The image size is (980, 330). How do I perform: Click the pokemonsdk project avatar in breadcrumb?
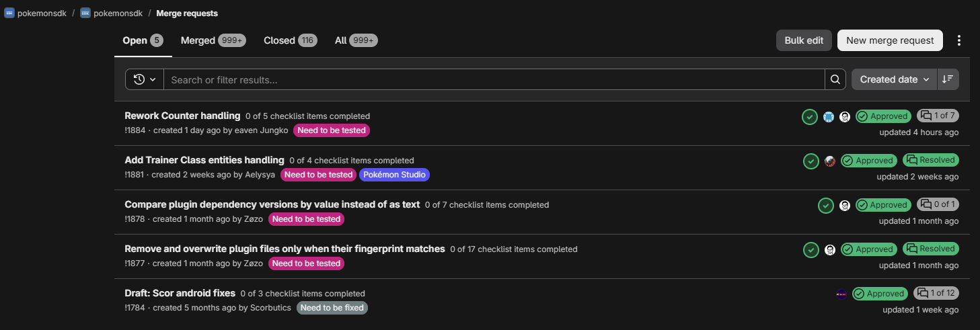click(85, 13)
